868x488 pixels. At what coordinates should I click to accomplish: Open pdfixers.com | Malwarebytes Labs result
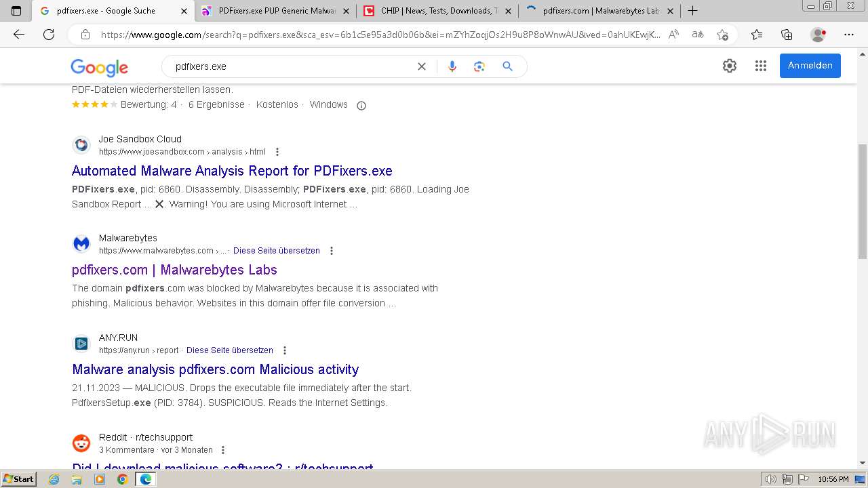pyautogui.click(x=174, y=270)
